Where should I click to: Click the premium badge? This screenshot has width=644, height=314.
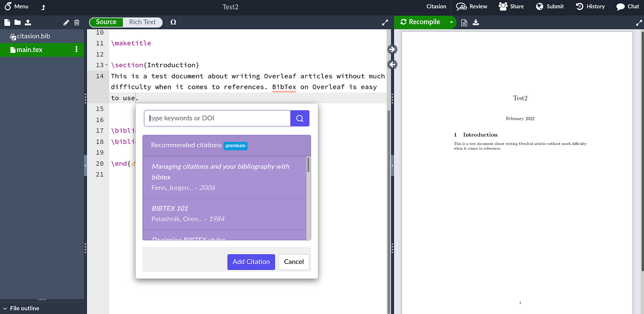tap(236, 145)
